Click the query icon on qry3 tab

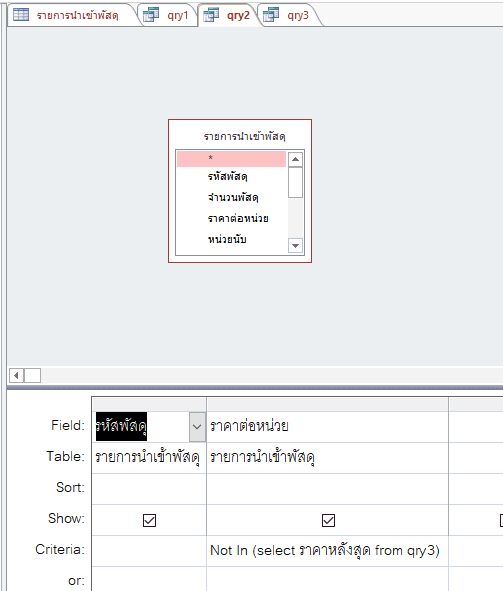tap(271, 15)
